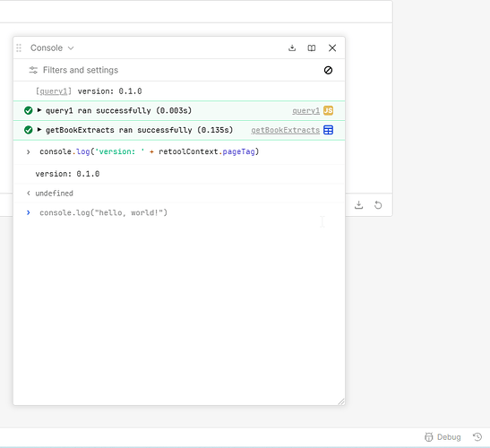Image resolution: width=490 pixels, height=448 pixels.
Task: Open the query1 link on the success row
Action: tap(306, 111)
